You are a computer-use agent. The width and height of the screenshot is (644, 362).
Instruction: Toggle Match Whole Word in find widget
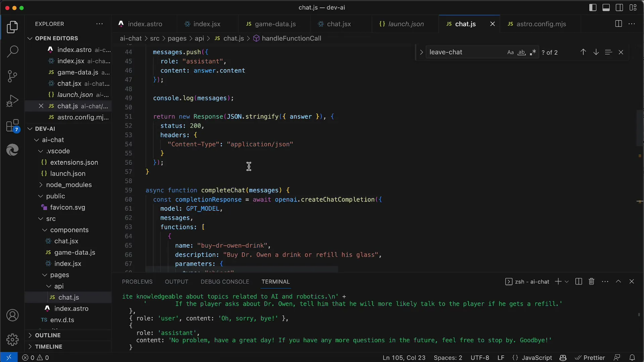[x=521, y=52]
